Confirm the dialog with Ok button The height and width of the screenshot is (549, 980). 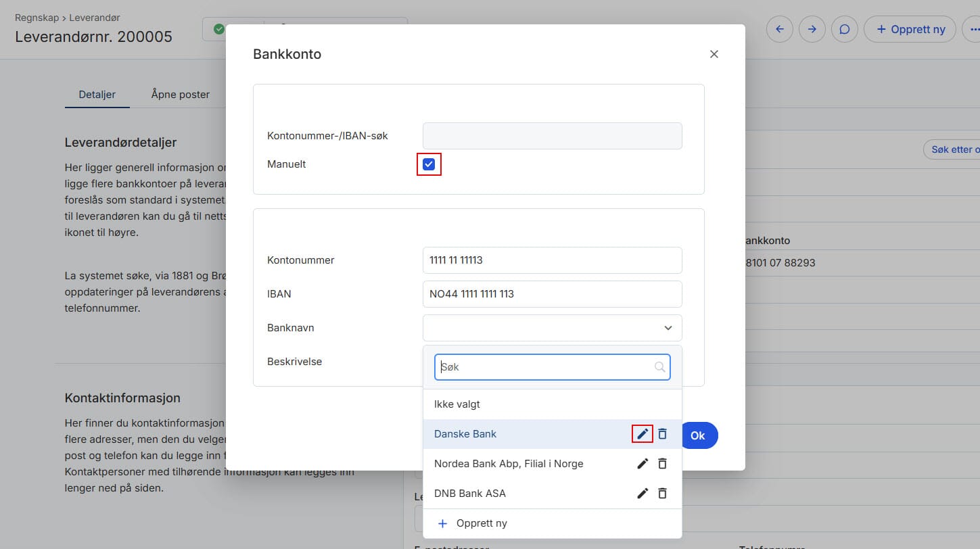(x=697, y=435)
